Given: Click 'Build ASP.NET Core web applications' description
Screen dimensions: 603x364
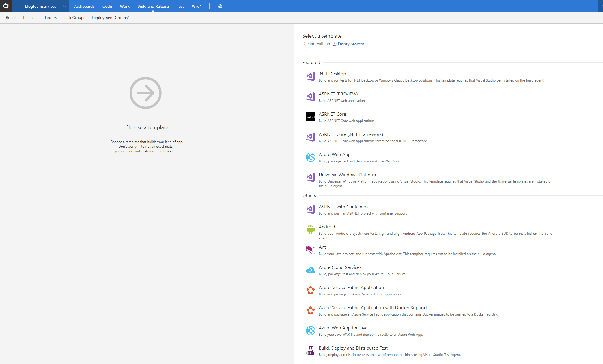Looking at the screenshot, I should 346,121.
